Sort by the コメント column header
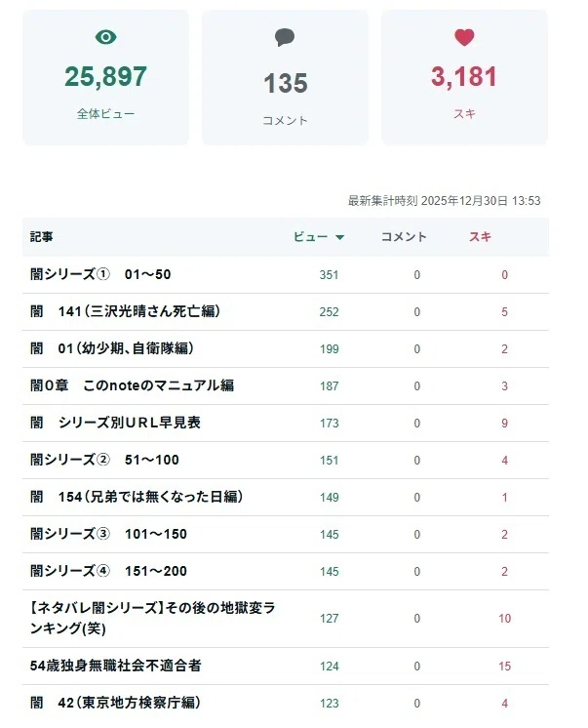Screen dimensions: 588x728 404,237
